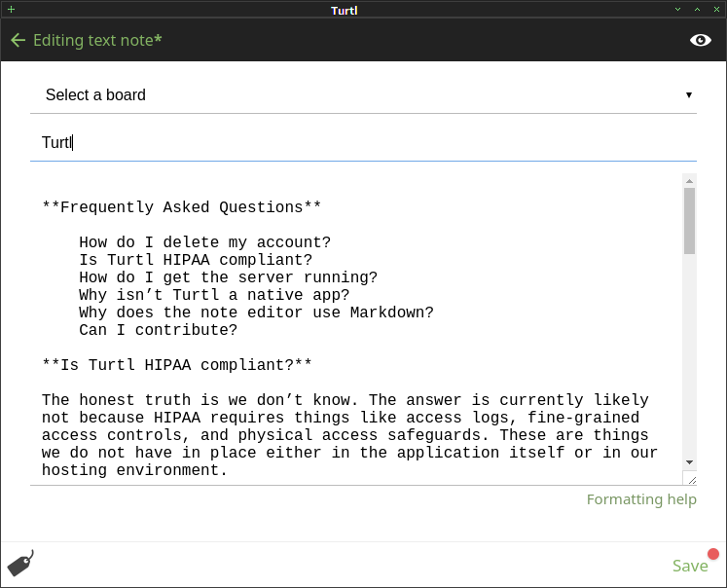Click the indented line Is Turtl HIPAA compliant?
This screenshot has width=727, height=588.
click(196, 260)
